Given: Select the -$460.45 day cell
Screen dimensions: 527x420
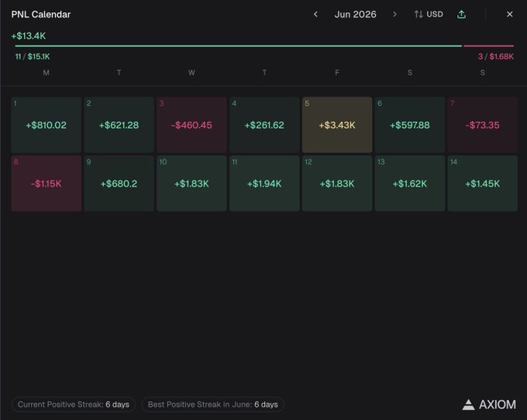Looking at the screenshot, I should click(191, 125).
